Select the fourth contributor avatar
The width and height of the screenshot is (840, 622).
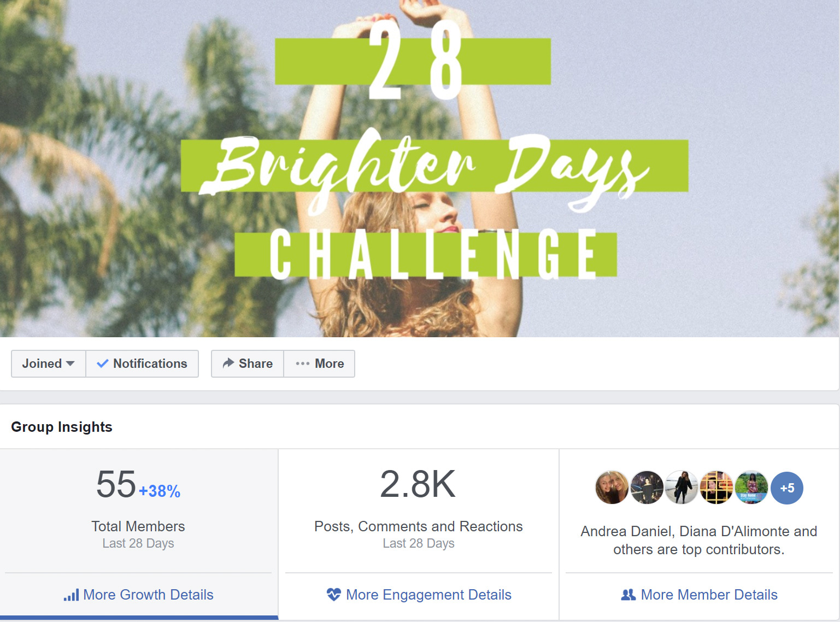tap(716, 488)
